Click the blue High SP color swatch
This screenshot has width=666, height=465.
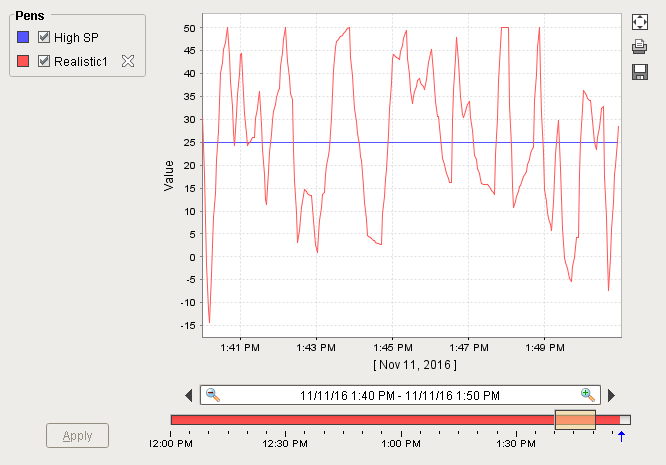click(24, 37)
